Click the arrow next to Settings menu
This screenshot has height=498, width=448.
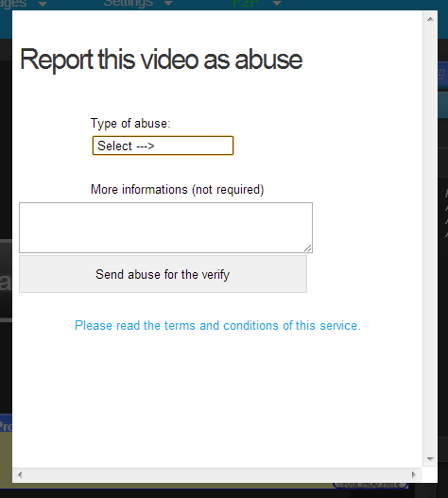click(x=168, y=3)
